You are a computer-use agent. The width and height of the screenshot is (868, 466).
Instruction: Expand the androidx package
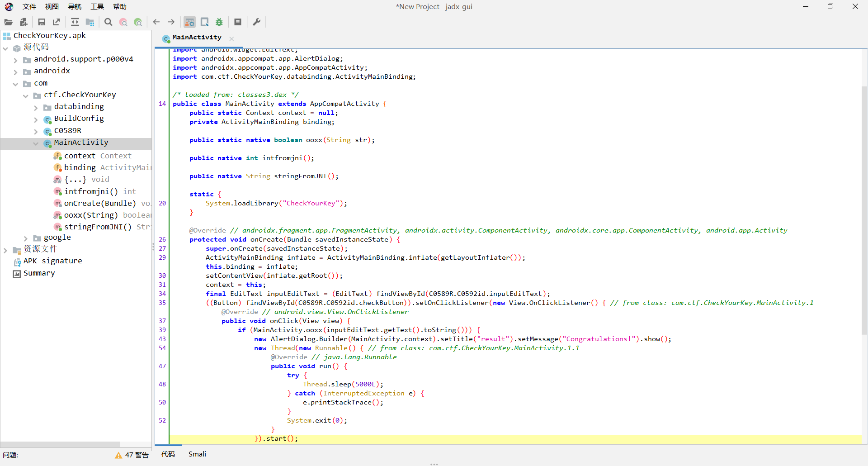point(15,72)
